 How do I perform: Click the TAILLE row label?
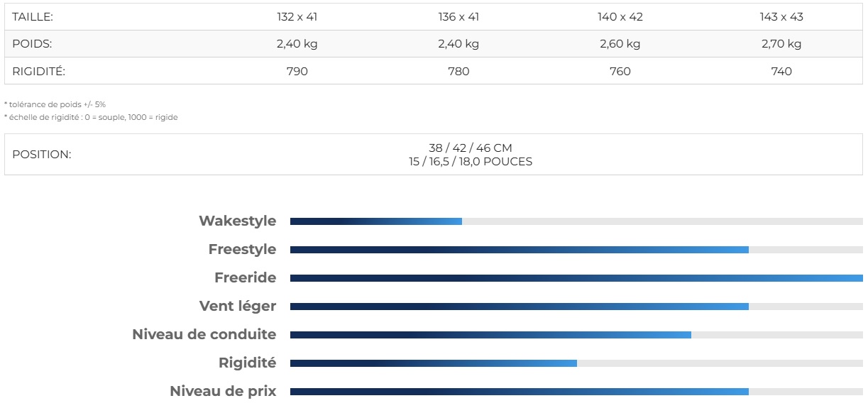pyautogui.click(x=33, y=16)
